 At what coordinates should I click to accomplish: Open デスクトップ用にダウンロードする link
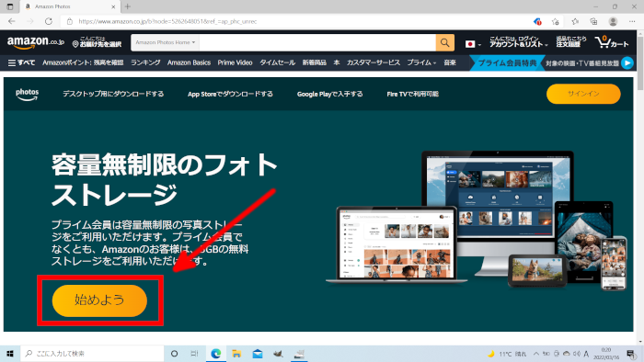click(113, 94)
